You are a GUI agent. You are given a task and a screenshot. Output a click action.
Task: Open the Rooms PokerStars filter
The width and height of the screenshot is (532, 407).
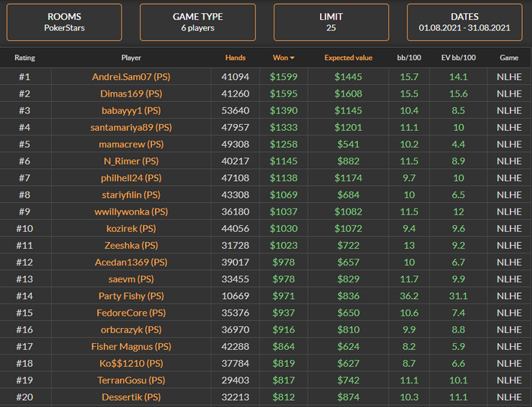point(64,22)
